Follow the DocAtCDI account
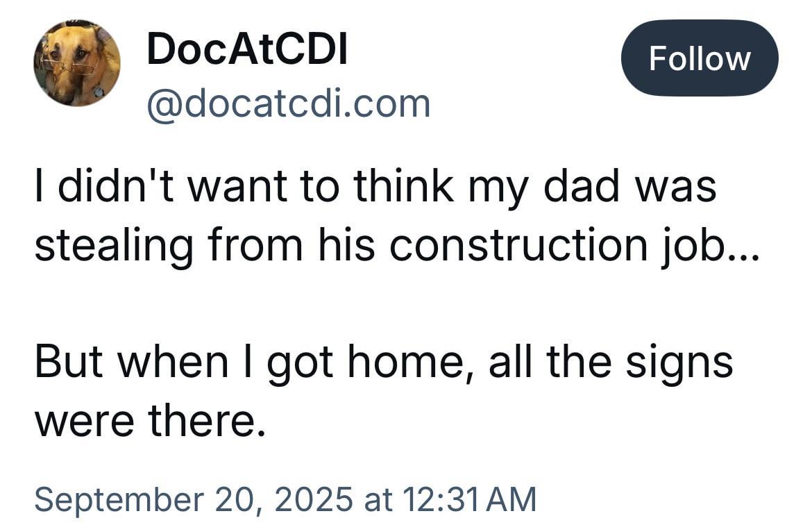This screenshot has height=525, width=812. coord(699,58)
